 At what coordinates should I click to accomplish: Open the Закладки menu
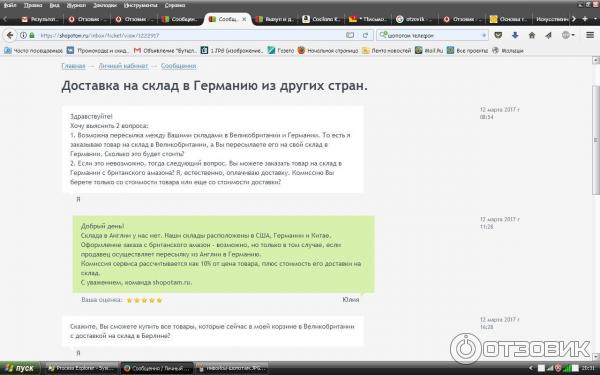(x=105, y=5)
